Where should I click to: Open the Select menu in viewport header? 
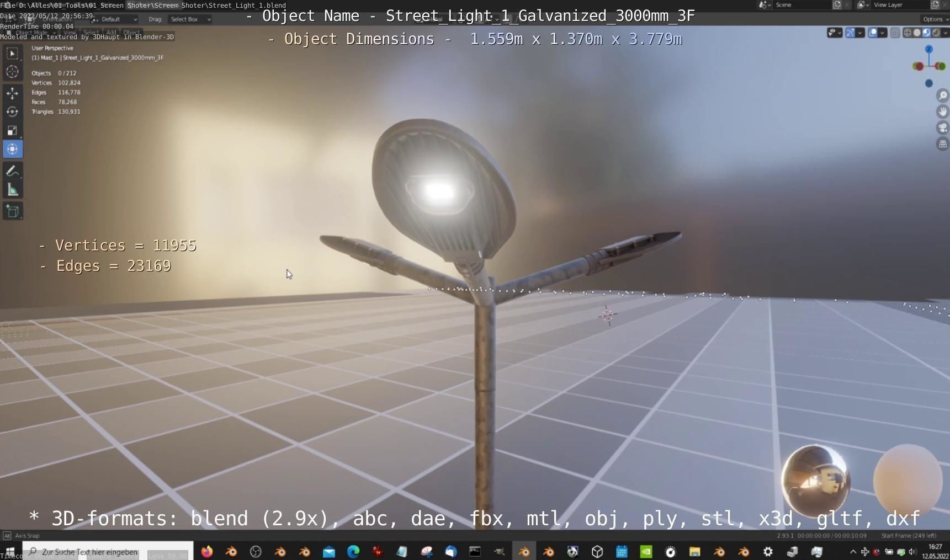(x=91, y=33)
